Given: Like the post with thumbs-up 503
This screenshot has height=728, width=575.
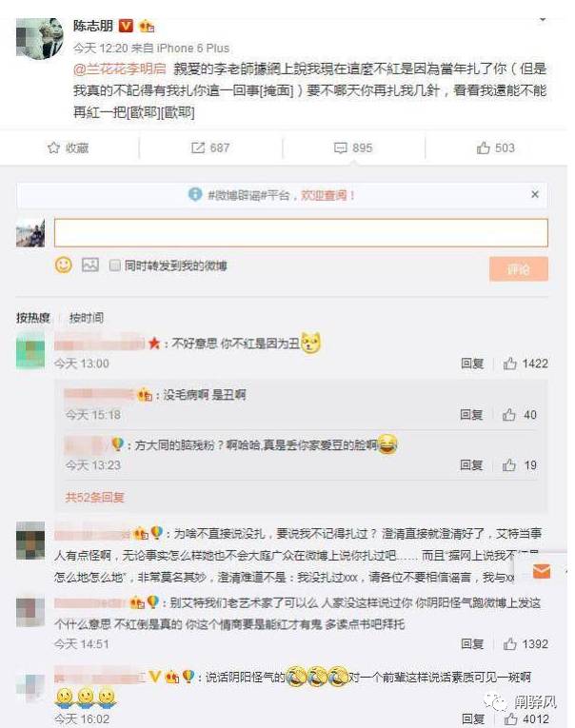Looking at the screenshot, I should [483, 148].
